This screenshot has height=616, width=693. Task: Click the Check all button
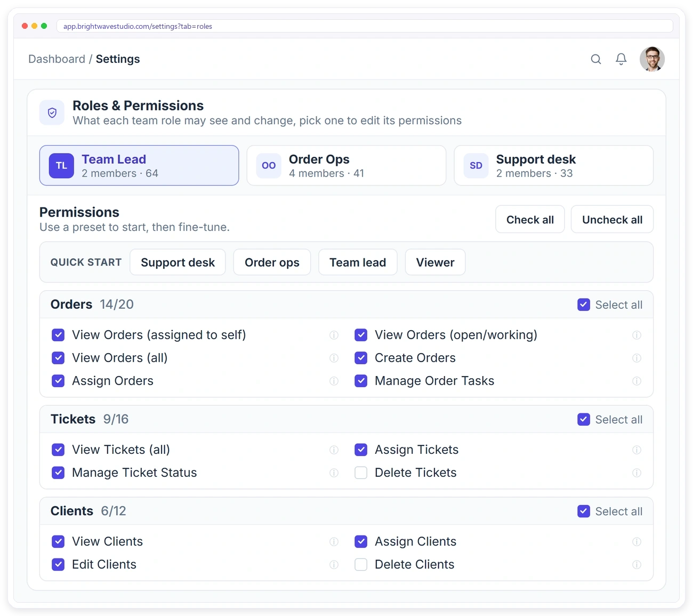click(x=530, y=219)
